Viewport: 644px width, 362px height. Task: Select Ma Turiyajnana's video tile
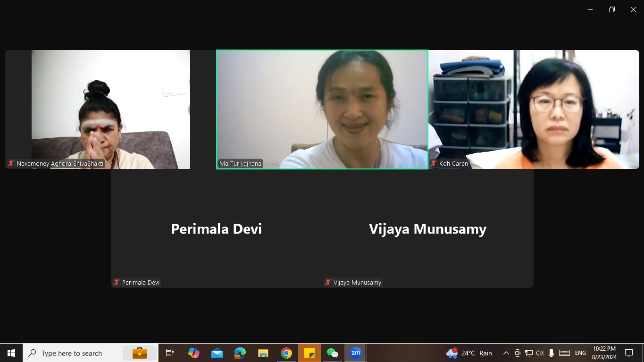(x=322, y=109)
